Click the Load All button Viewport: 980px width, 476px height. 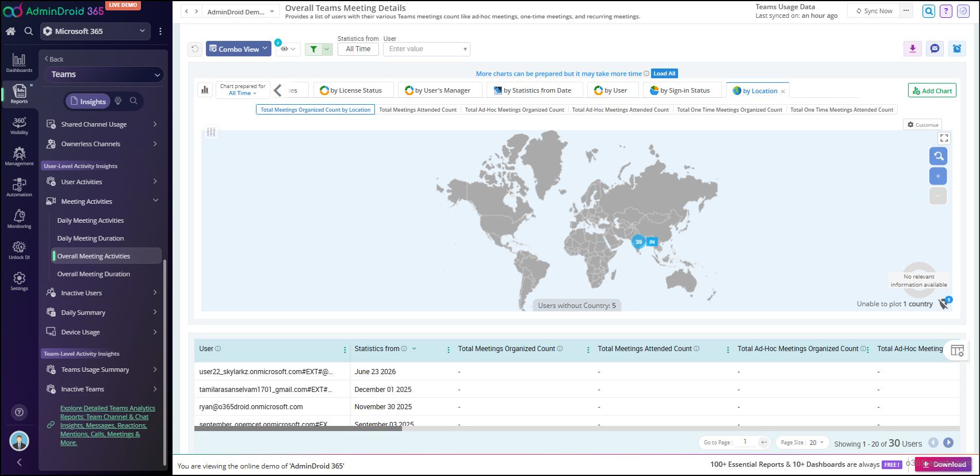pyautogui.click(x=664, y=74)
